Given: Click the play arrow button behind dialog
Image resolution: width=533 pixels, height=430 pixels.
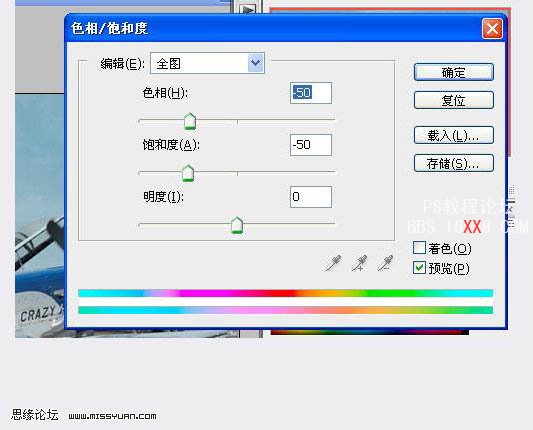Looking at the screenshot, I should tap(248, 8).
